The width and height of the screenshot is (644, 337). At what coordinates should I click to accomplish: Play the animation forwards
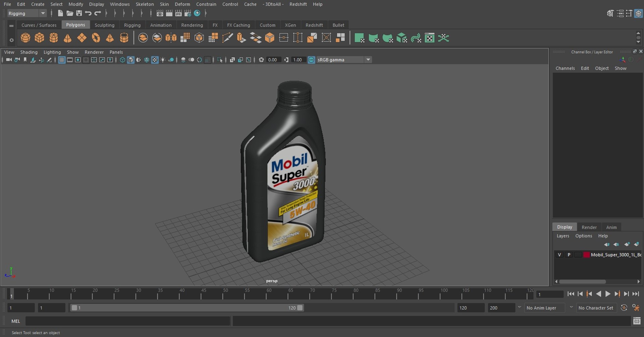click(608, 294)
